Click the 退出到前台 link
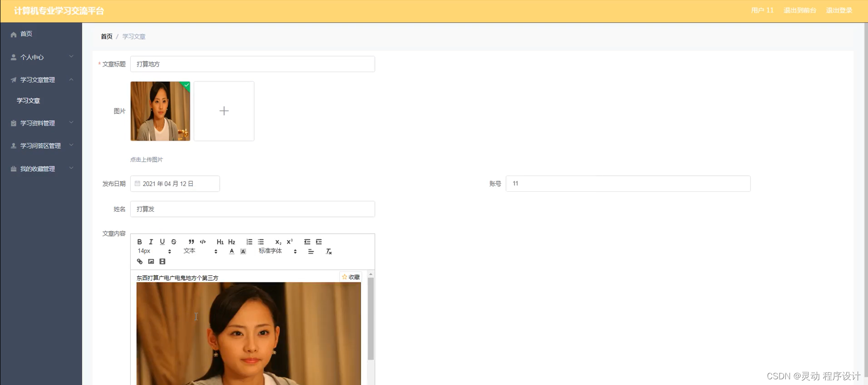This screenshot has height=385, width=868. (800, 10)
